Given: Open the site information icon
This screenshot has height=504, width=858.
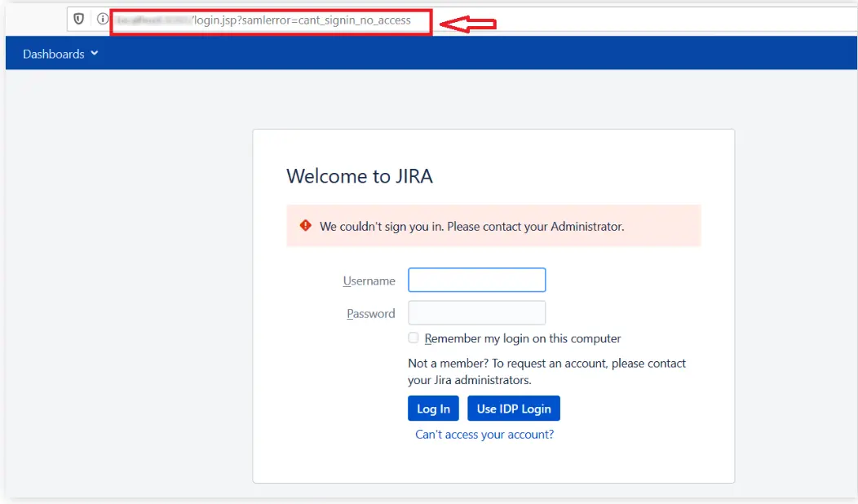Looking at the screenshot, I should click(x=102, y=19).
